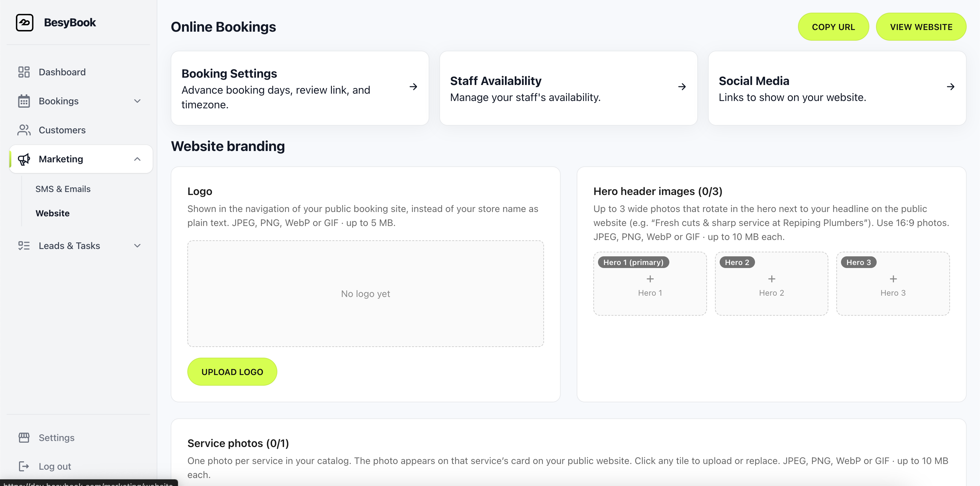Click the BesyBook logo icon
This screenshot has width=980, height=486.
pyautogui.click(x=24, y=22)
